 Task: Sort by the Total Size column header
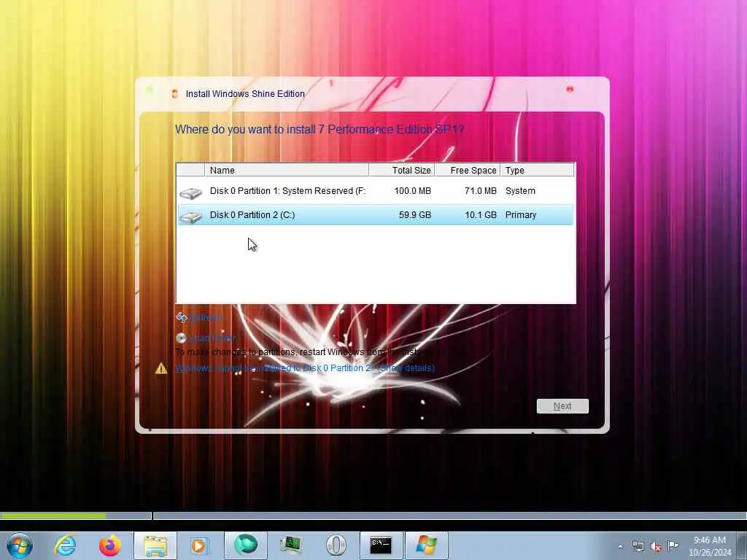pyautogui.click(x=402, y=170)
